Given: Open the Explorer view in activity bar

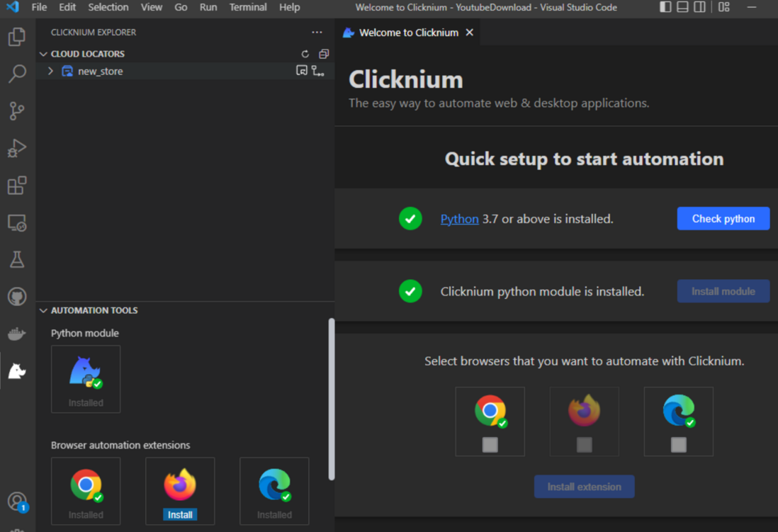Looking at the screenshot, I should (x=17, y=37).
